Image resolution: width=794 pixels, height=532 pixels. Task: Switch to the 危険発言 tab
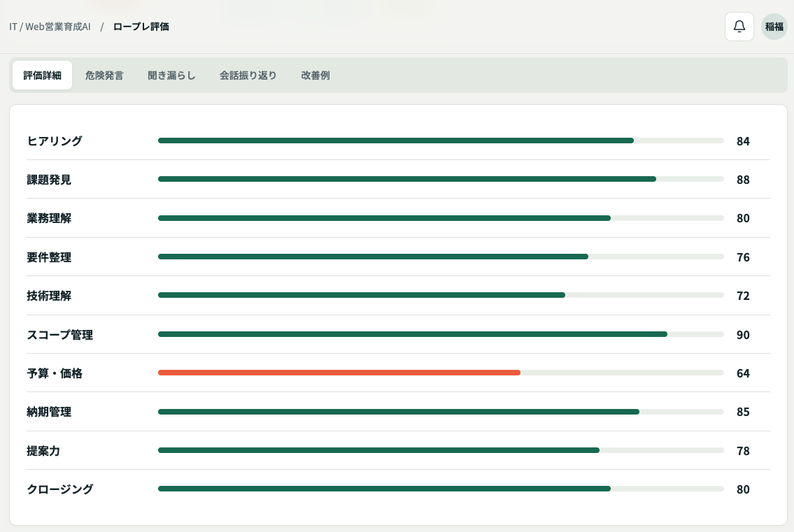click(104, 76)
